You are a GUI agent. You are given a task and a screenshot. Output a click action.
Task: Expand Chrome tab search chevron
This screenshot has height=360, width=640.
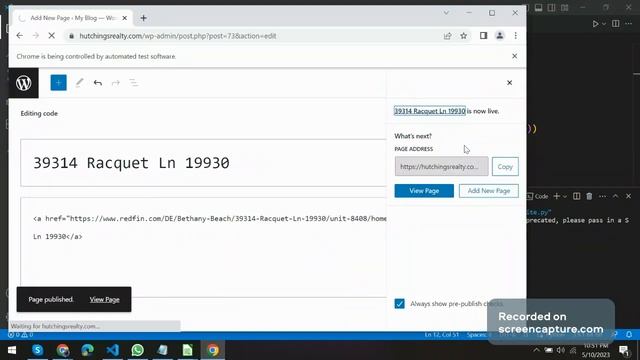pyautogui.click(x=446, y=13)
